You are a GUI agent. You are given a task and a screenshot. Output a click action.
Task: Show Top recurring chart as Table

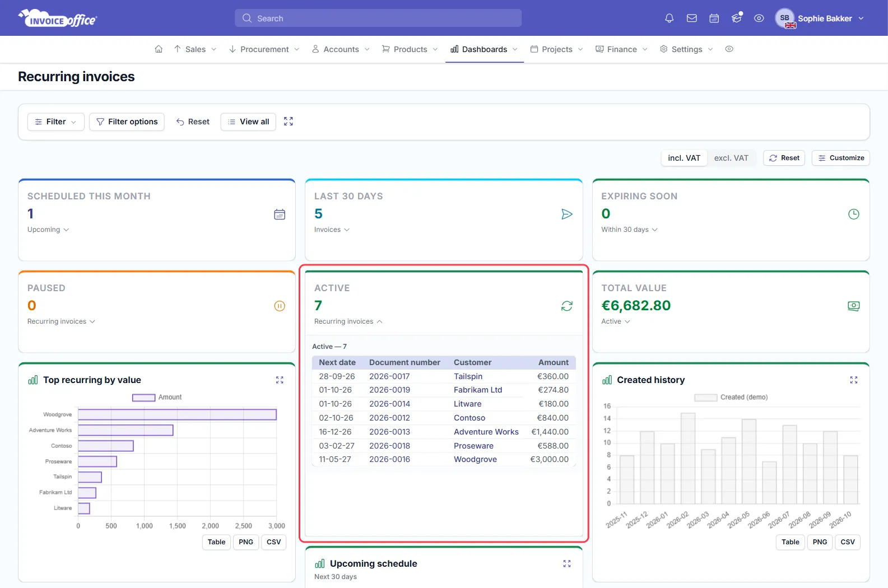tap(216, 542)
